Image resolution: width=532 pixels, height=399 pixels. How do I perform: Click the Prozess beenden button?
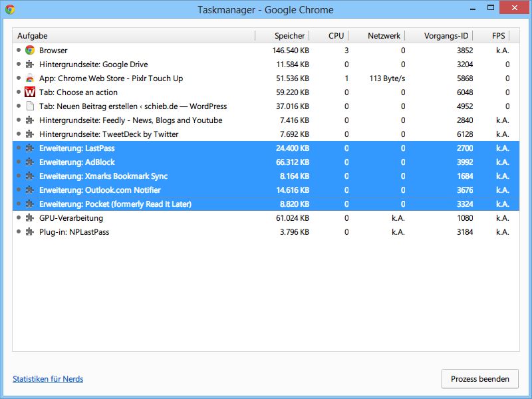(479, 378)
